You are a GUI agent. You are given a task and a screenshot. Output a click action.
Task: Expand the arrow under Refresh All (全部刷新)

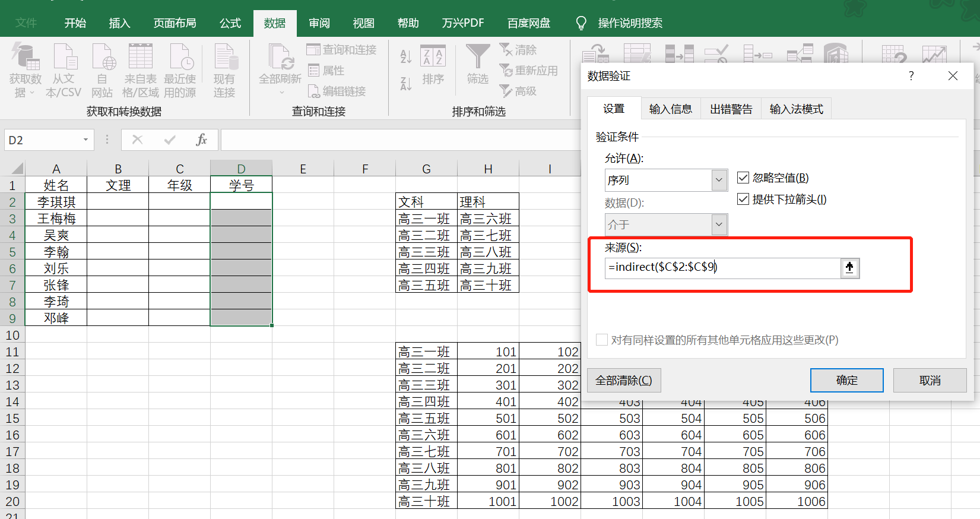[x=282, y=92]
